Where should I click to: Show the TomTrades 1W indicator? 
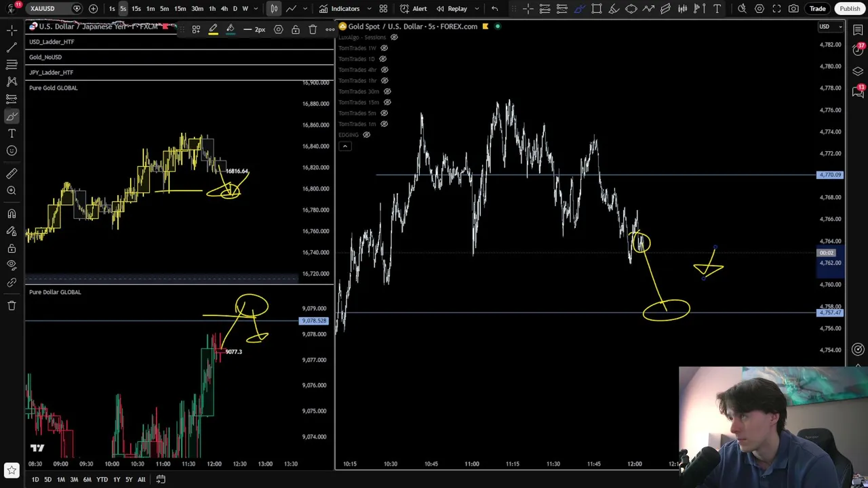tap(384, 48)
